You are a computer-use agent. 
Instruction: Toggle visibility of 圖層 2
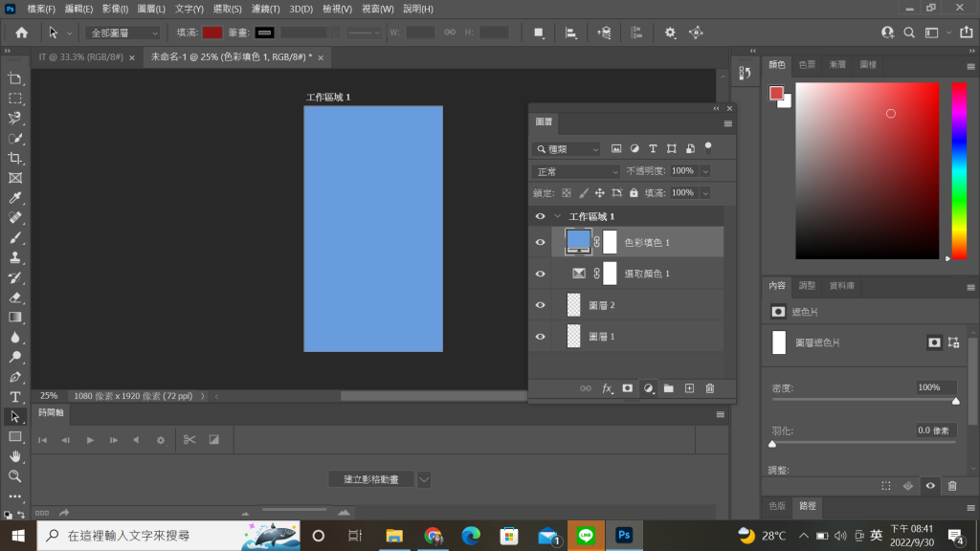[540, 305]
